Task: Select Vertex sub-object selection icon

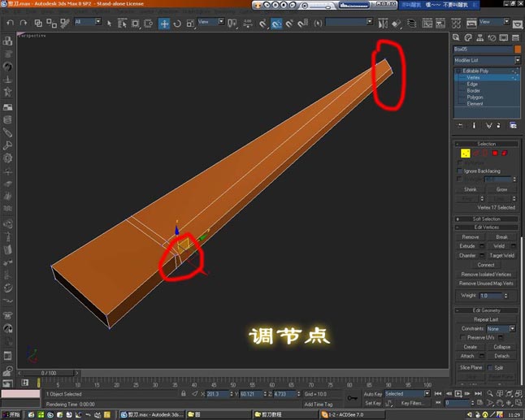Action: coord(465,154)
